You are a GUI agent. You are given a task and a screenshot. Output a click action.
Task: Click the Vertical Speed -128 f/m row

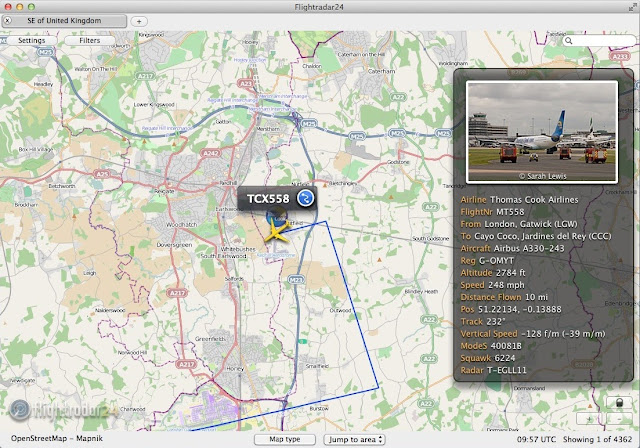coord(533,334)
